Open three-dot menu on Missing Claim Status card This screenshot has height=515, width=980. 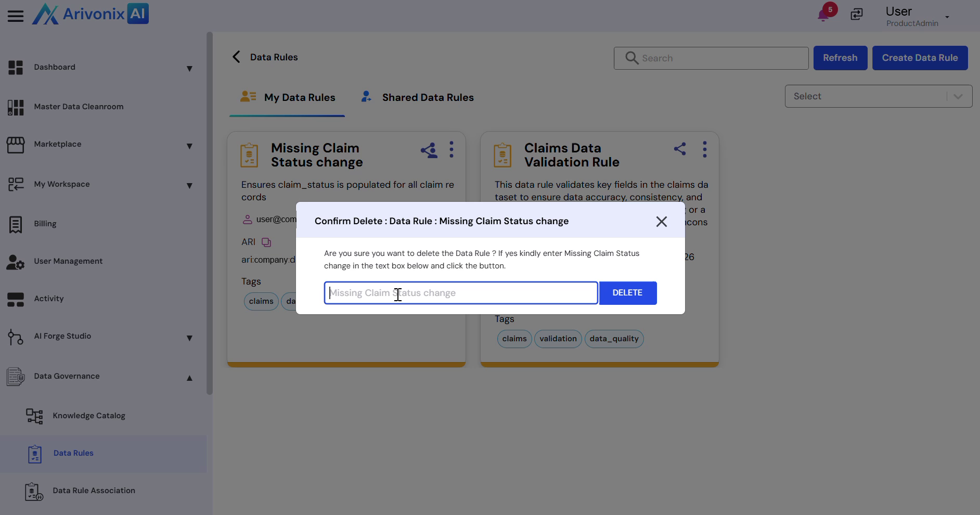coord(452,149)
